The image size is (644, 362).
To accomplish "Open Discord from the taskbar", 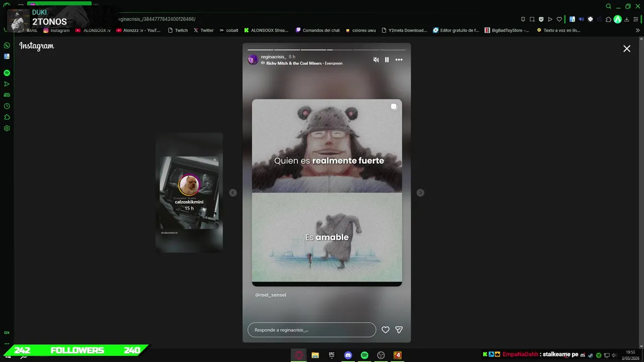I will pos(348,355).
